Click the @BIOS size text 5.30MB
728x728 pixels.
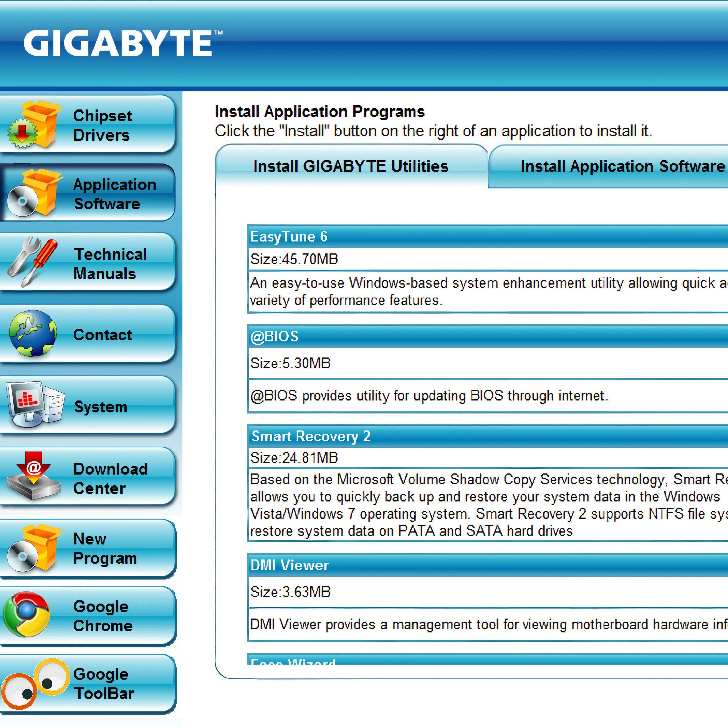(290, 363)
